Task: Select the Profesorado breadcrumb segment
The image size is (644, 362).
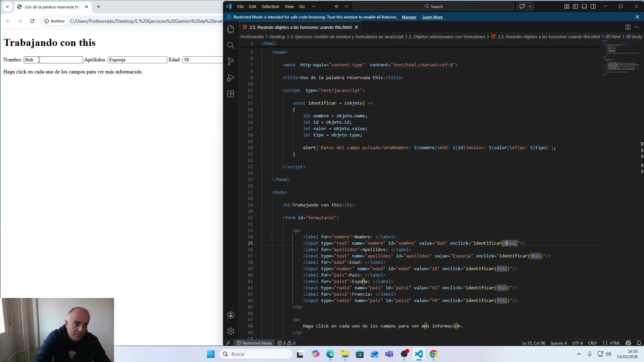Action: pos(252,37)
